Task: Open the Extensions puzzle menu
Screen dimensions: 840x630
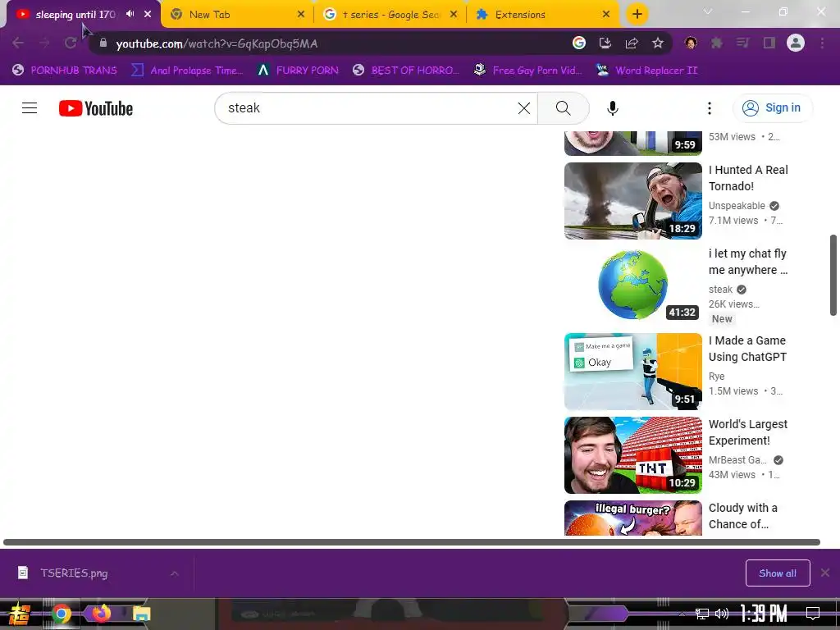Action: 717,43
